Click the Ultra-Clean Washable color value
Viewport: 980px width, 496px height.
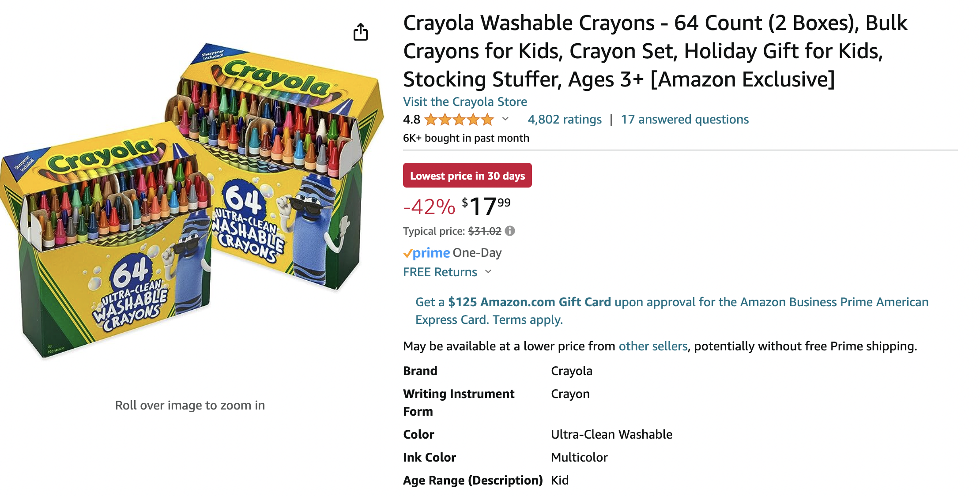(611, 434)
